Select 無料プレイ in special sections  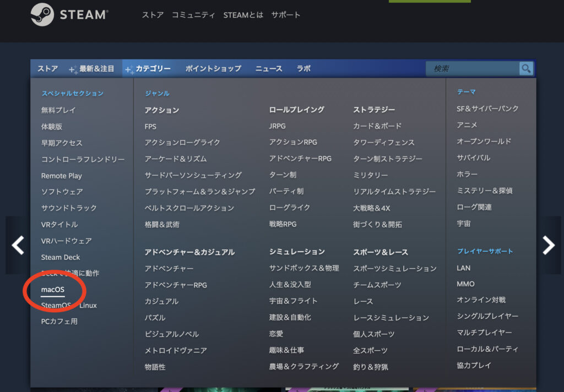coord(58,110)
